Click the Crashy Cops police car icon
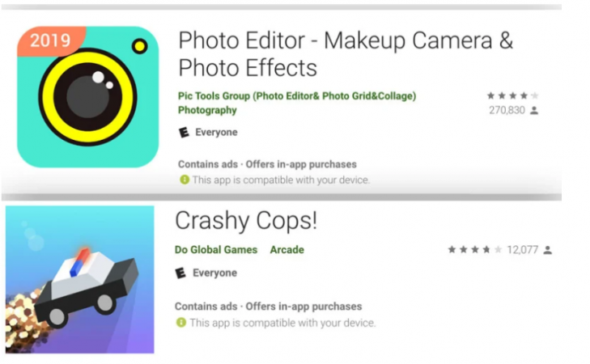 [x=79, y=279]
